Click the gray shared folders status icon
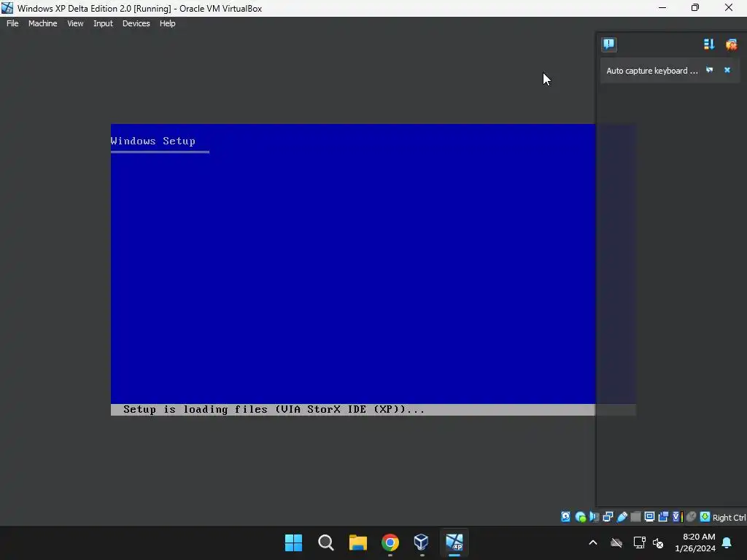 [635, 517]
